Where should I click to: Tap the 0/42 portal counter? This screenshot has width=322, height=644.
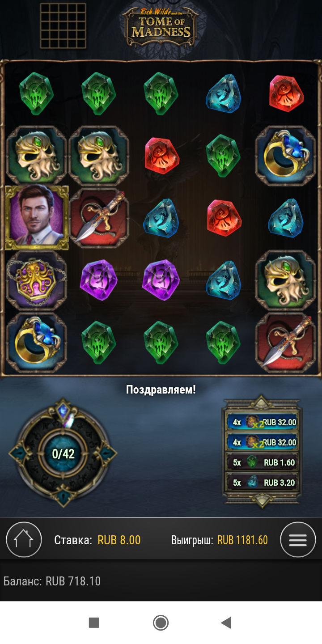point(63,454)
